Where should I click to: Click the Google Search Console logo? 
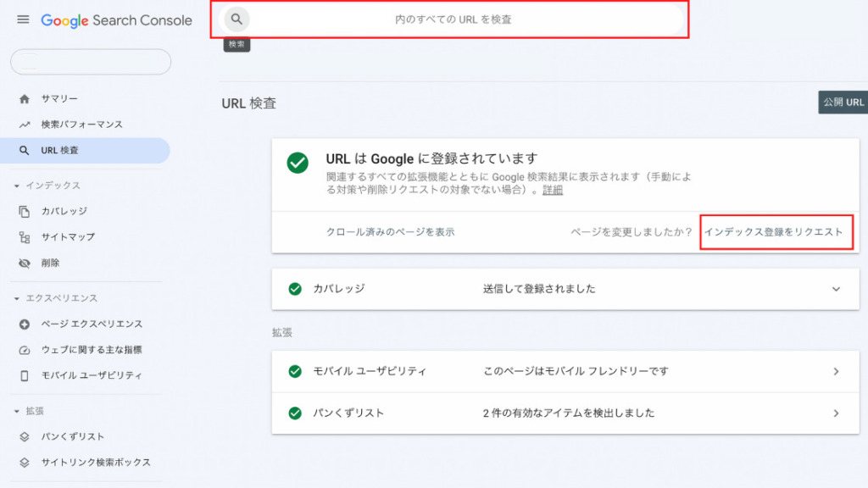(116, 20)
